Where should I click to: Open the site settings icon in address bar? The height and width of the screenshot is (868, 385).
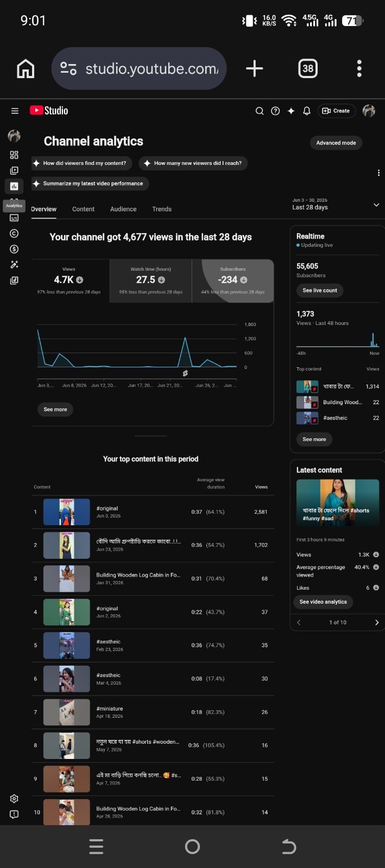(x=68, y=68)
